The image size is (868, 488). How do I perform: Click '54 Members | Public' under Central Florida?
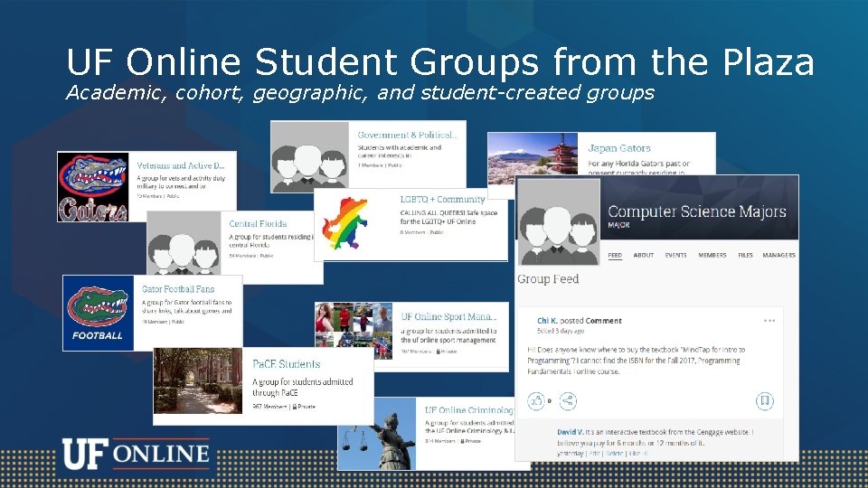click(x=251, y=256)
